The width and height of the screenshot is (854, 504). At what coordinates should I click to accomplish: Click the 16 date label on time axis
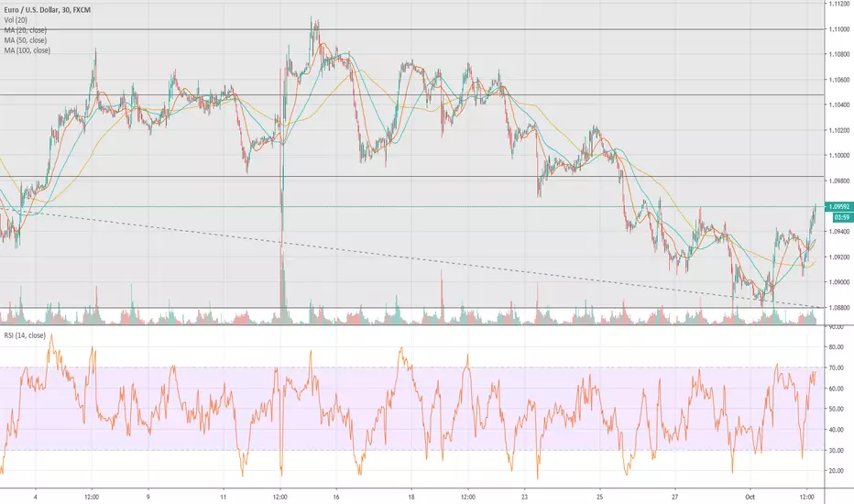click(336, 497)
